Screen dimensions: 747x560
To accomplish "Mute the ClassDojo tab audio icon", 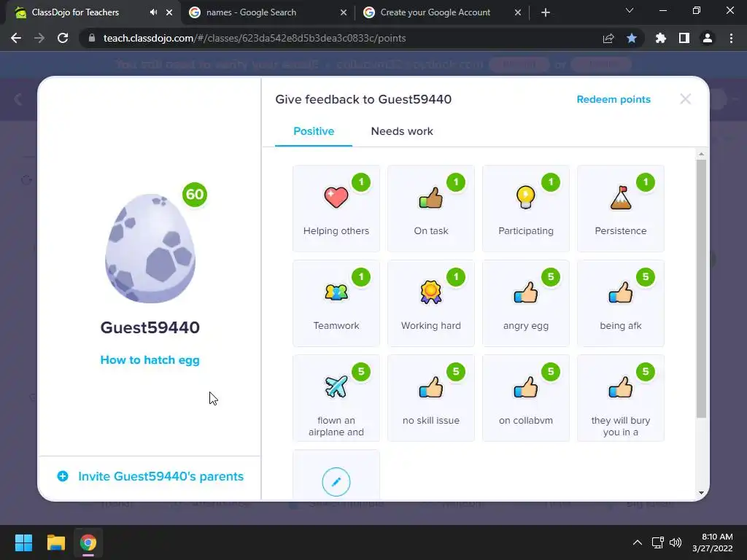I will coord(153,12).
